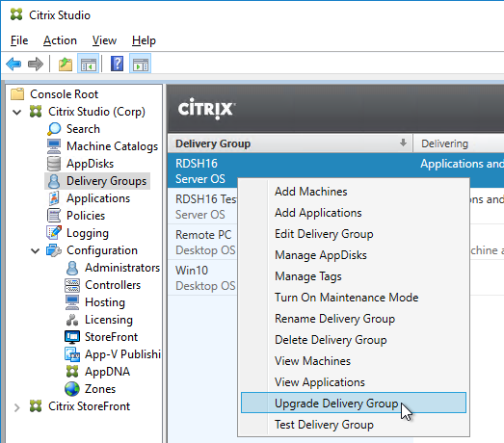The height and width of the screenshot is (443, 504).
Task: Toggle Show/Hide Action Pane toolbar icon
Action: point(140,64)
